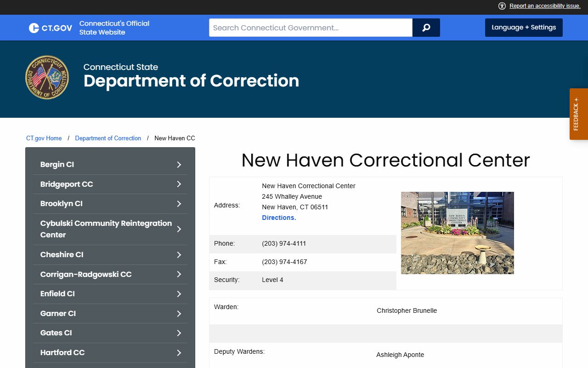
Task: Open Department of Correction breadcrumb link
Action: [108, 138]
